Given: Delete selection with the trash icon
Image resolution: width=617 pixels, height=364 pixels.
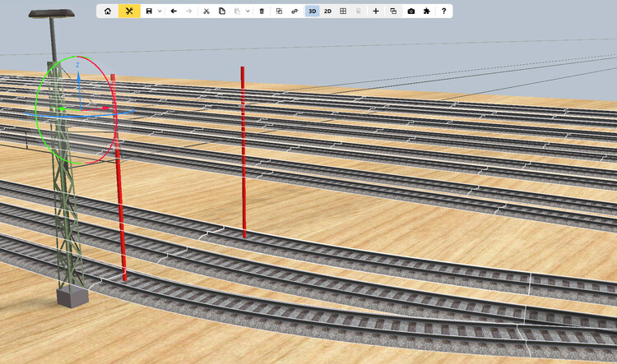Looking at the screenshot, I should tap(262, 11).
